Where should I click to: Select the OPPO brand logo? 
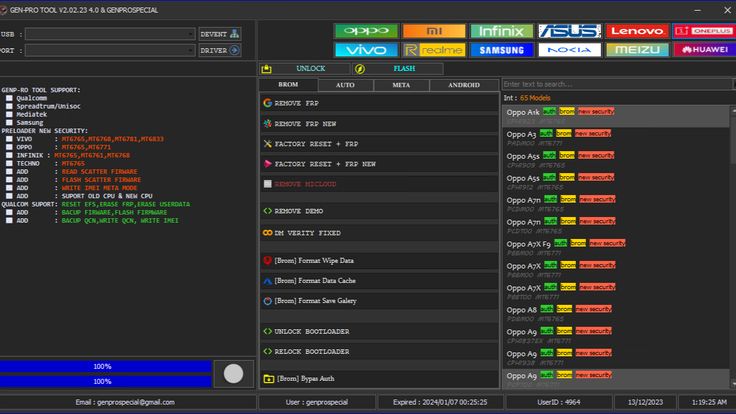coord(367,31)
